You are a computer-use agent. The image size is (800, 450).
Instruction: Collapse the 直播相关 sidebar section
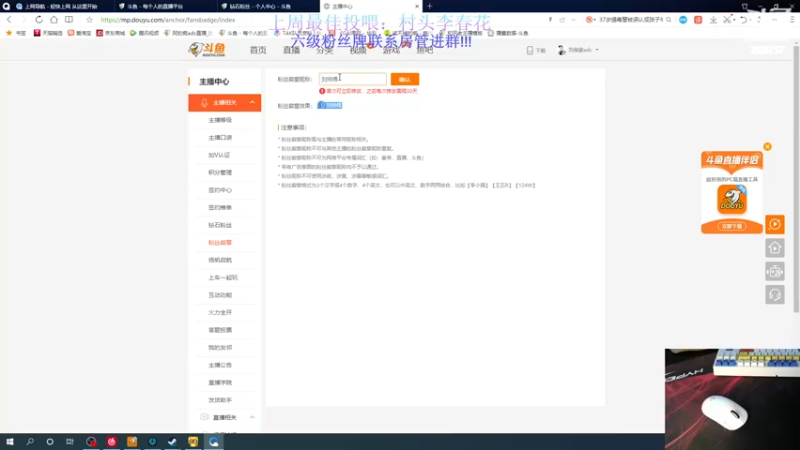pos(252,417)
